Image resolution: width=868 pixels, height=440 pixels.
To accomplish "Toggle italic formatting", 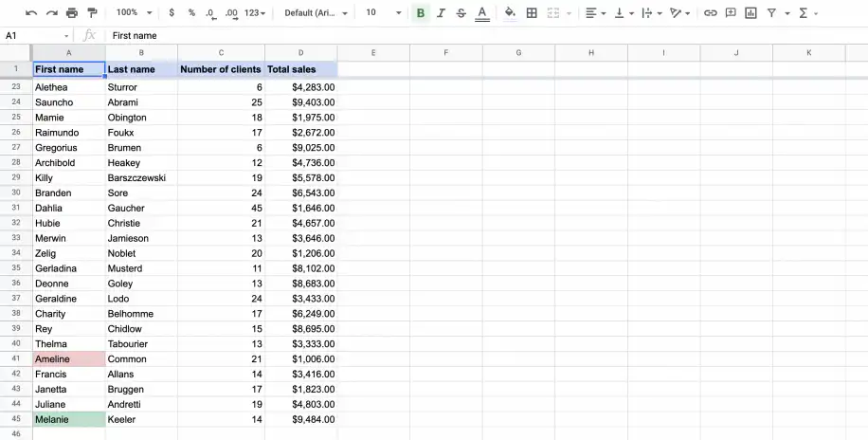I will 441,12.
